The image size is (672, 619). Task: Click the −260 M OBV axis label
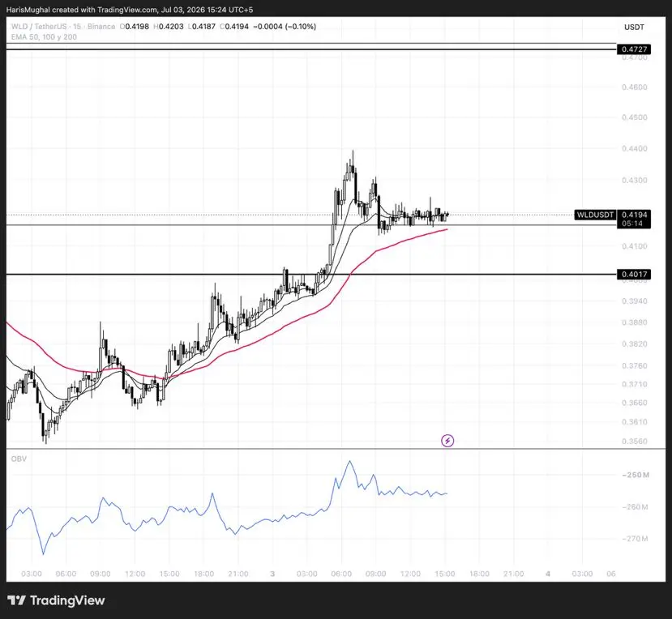(x=636, y=507)
